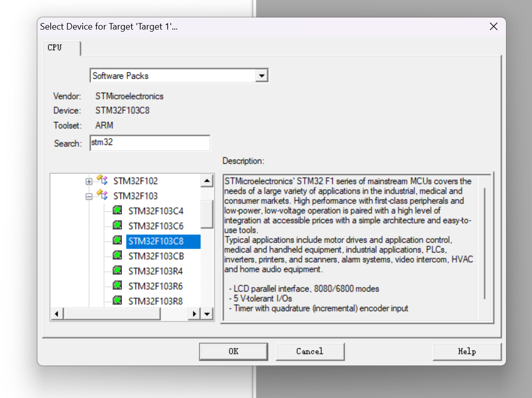Click the STM32F103 family icon
532x398 pixels.
(x=102, y=194)
